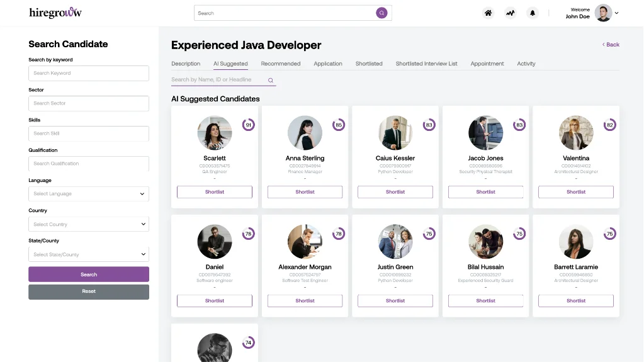
Task: Shortlist candidate Anna Sterling
Action: coord(305,192)
